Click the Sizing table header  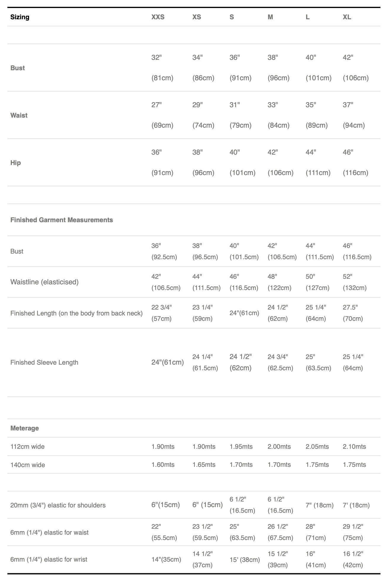[20, 17]
